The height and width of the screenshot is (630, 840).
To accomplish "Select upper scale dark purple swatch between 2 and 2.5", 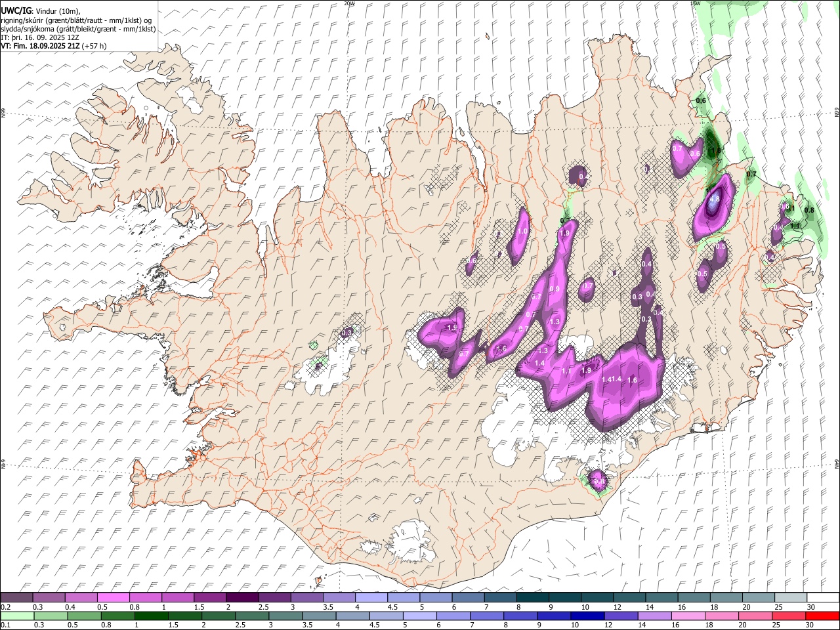I will click(x=242, y=597).
